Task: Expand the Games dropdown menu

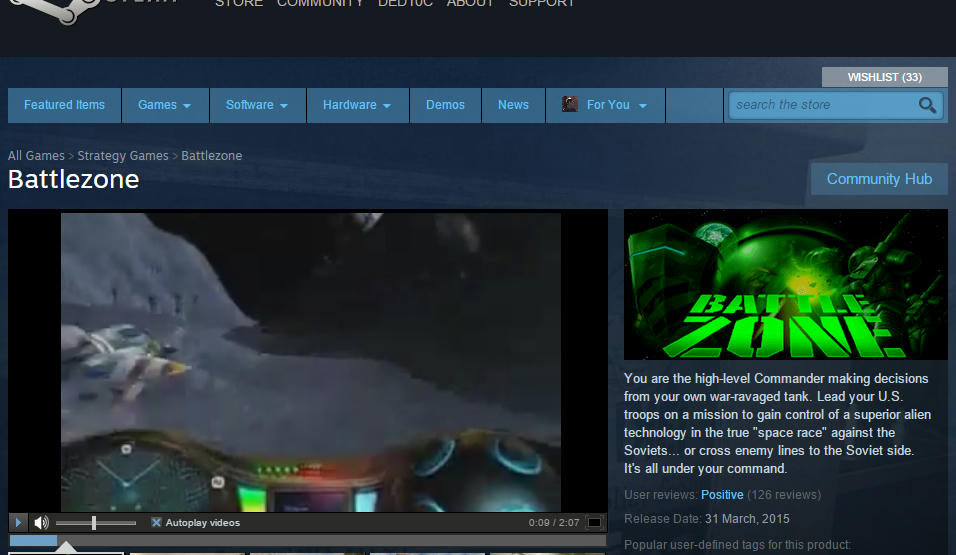Action: [x=165, y=105]
